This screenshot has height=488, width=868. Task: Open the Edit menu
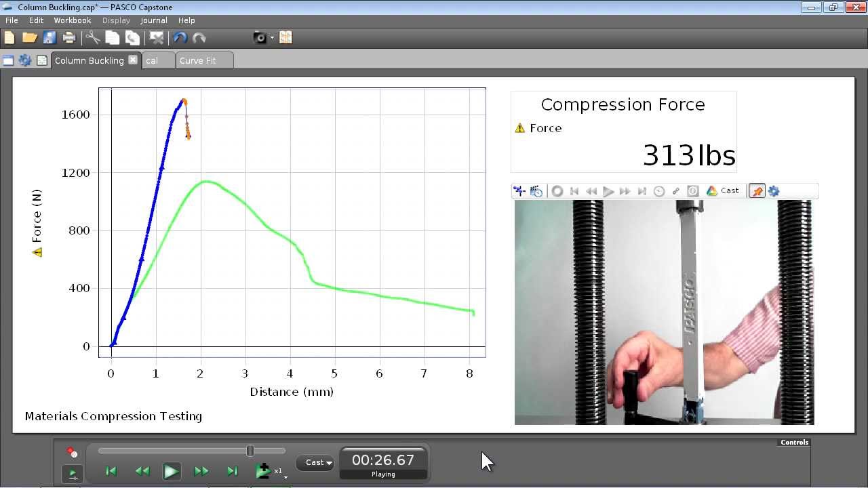(x=36, y=20)
